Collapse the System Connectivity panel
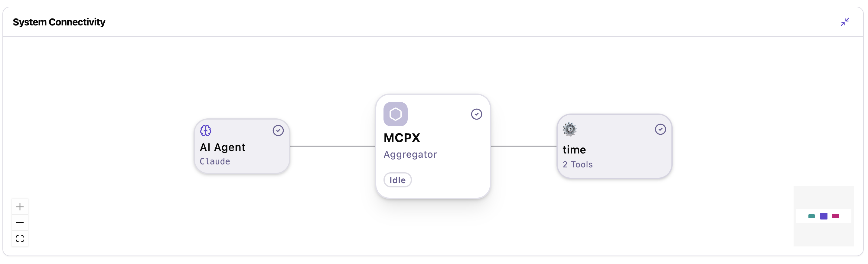Viewport: 868px width, 264px height. click(x=845, y=22)
